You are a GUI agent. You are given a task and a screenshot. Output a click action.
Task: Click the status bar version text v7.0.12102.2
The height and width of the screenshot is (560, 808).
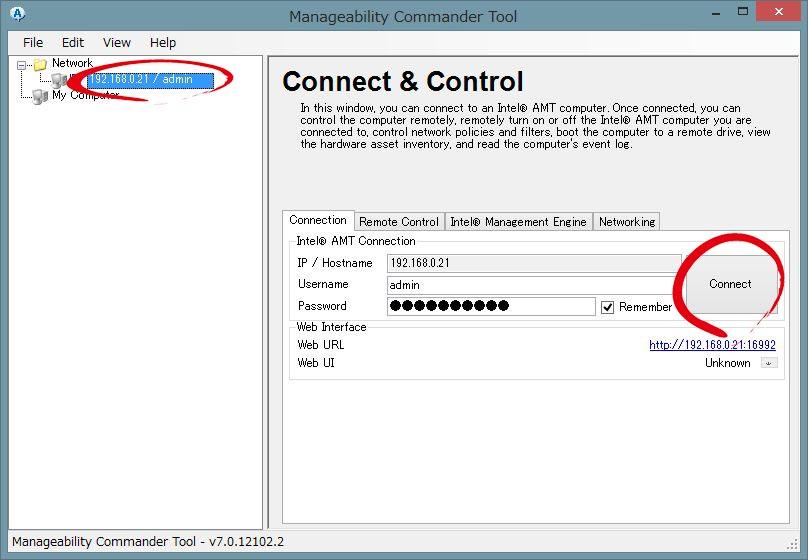[246, 541]
